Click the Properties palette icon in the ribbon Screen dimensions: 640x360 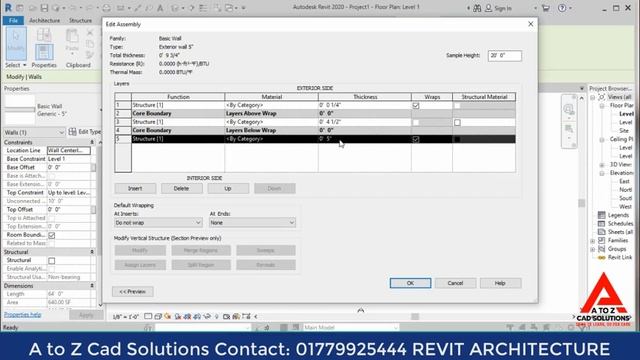(44, 52)
